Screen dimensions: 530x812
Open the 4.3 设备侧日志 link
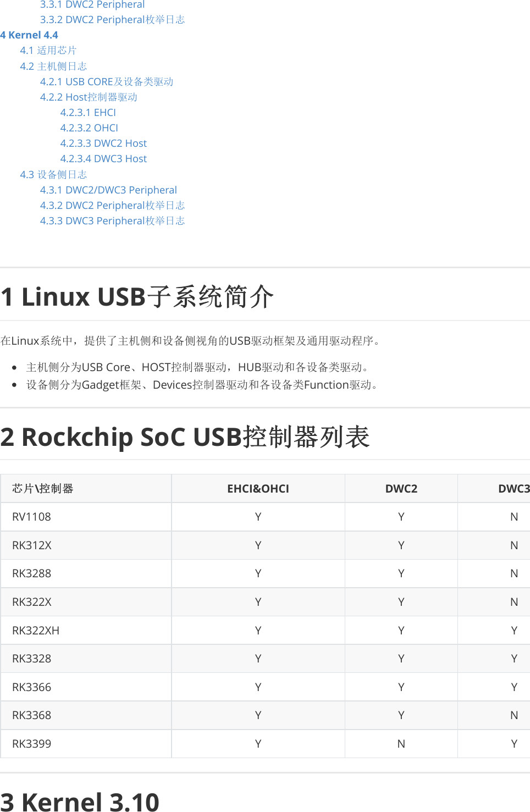(x=53, y=174)
